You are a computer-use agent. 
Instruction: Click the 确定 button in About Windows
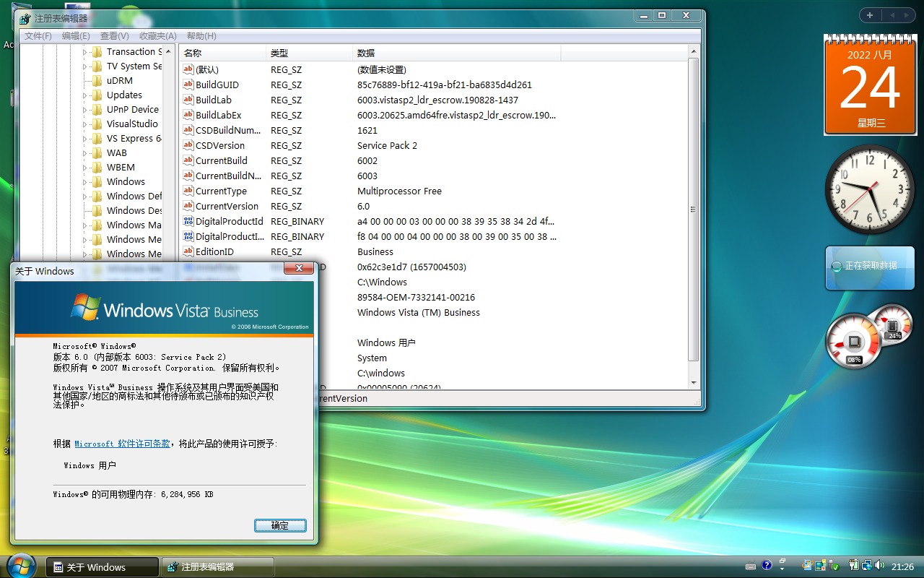pos(280,526)
